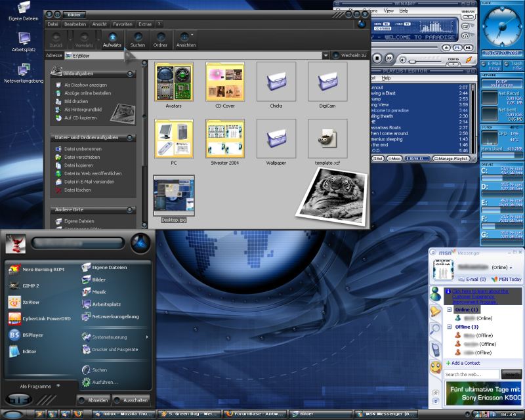Open Ausführen in start menu
The image size is (525, 420).
[100, 382]
